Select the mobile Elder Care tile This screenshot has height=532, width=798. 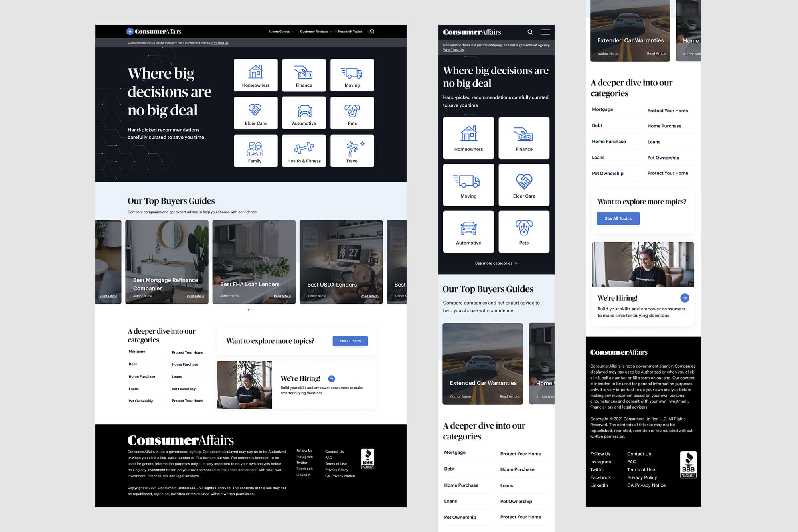point(524,185)
